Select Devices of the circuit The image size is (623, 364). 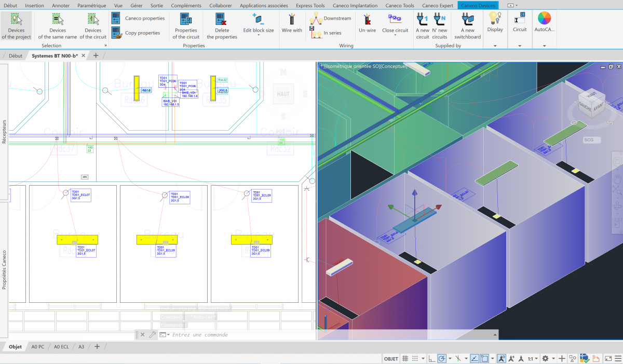click(93, 26)
